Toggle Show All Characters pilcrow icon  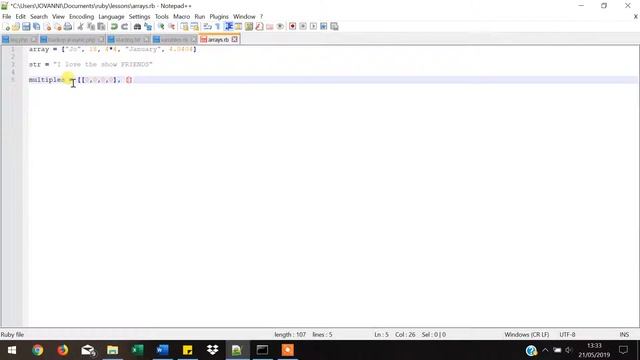(x=218, y=27)
